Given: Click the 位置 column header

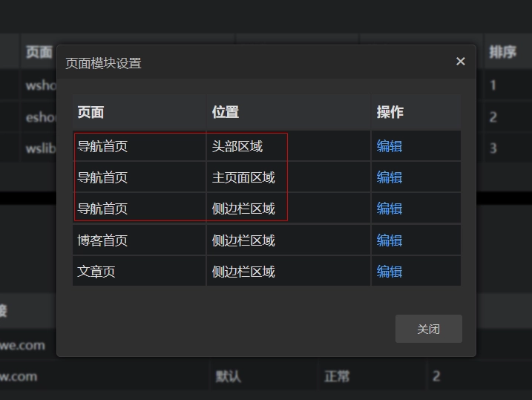Looking at the screenshot, I should [x=226, y=112].
